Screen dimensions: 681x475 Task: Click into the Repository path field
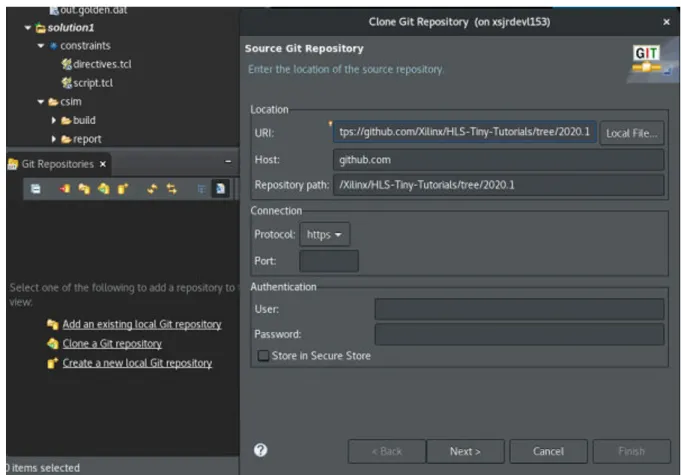click(499, 185)
